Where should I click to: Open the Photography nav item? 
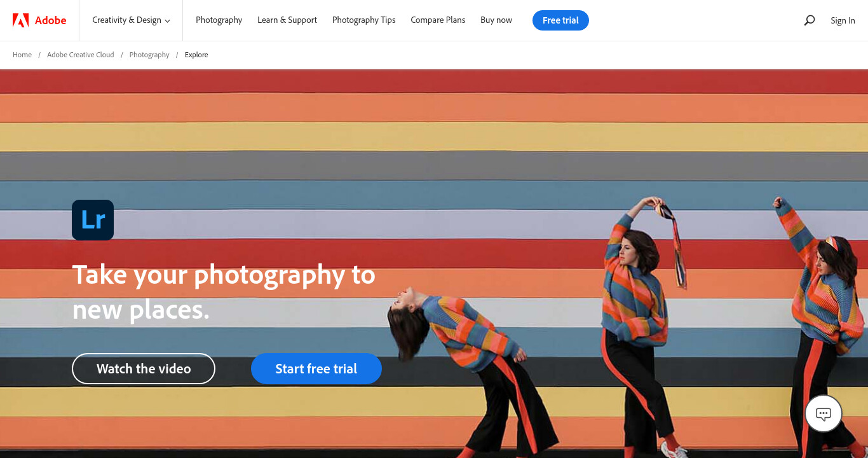point(219,20)
